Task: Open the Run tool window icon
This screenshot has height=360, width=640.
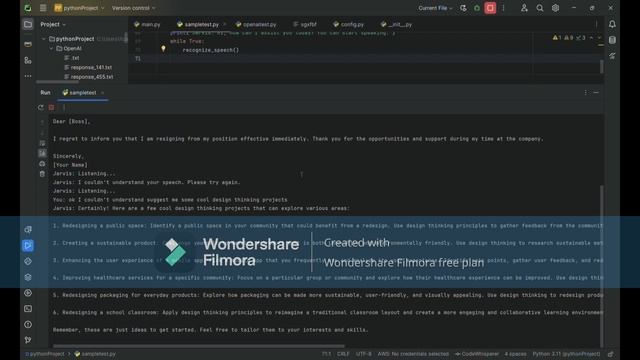Action: 28,245
